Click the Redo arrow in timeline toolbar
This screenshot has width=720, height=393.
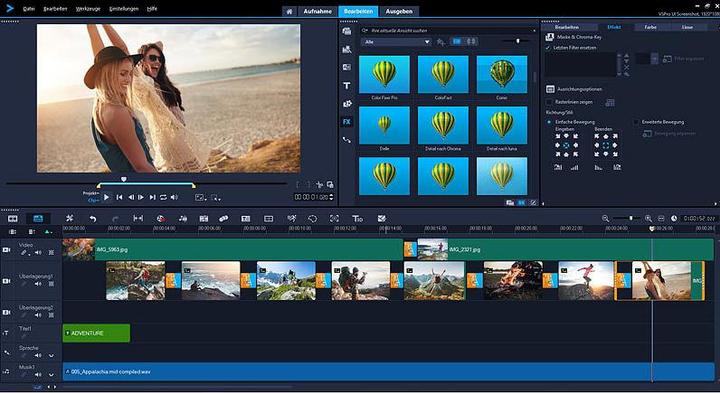(115, 219)
